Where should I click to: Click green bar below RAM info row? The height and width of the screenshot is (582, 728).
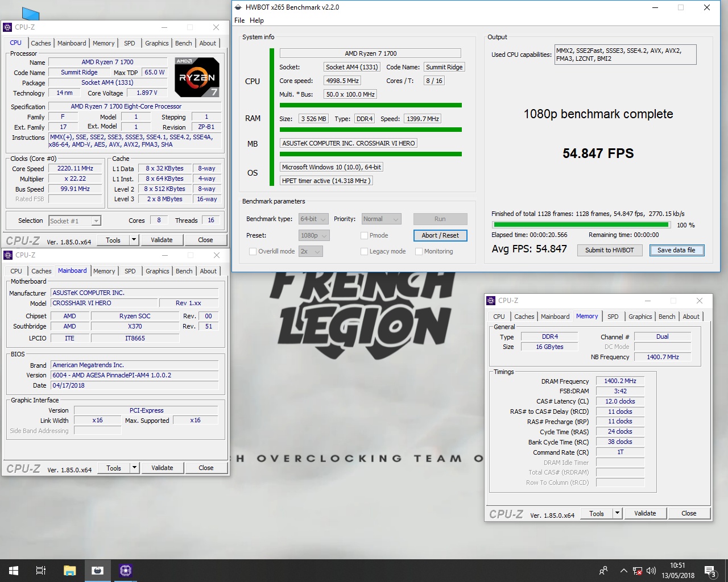(371, 130)
